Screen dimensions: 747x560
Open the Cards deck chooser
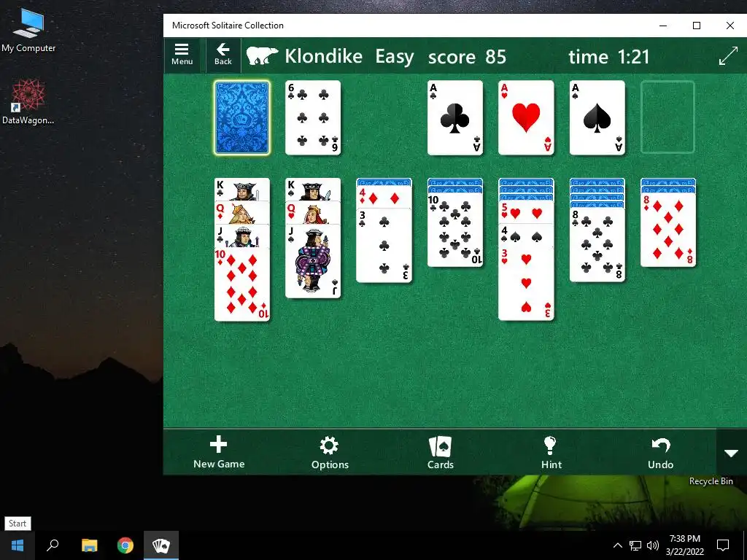tap(440, 453)
